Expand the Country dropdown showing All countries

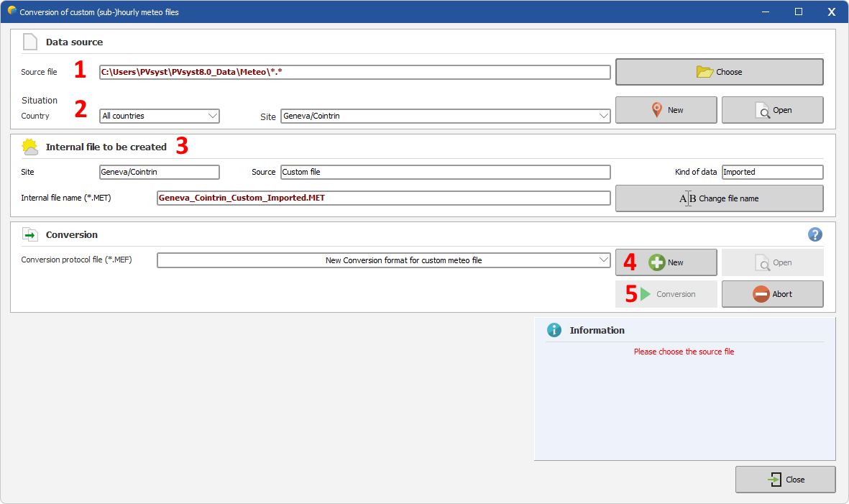(159, 116)
